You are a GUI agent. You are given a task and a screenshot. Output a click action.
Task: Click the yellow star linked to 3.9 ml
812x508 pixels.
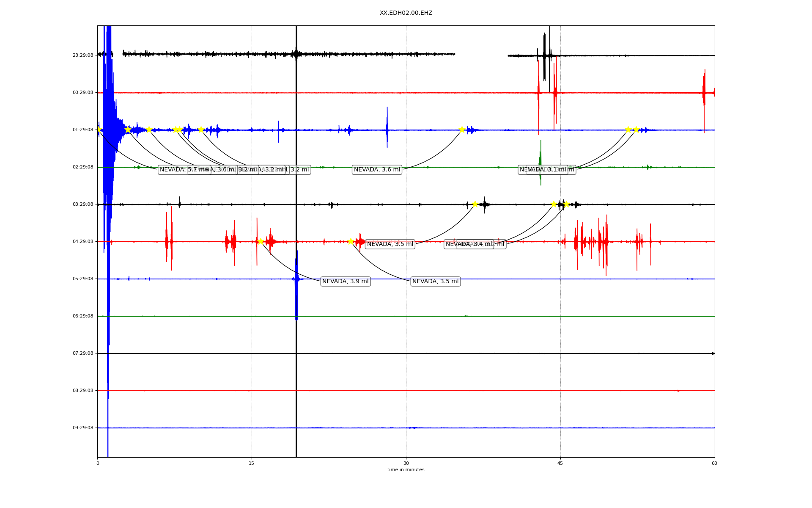pyautogui.click(x=261, y=241)
